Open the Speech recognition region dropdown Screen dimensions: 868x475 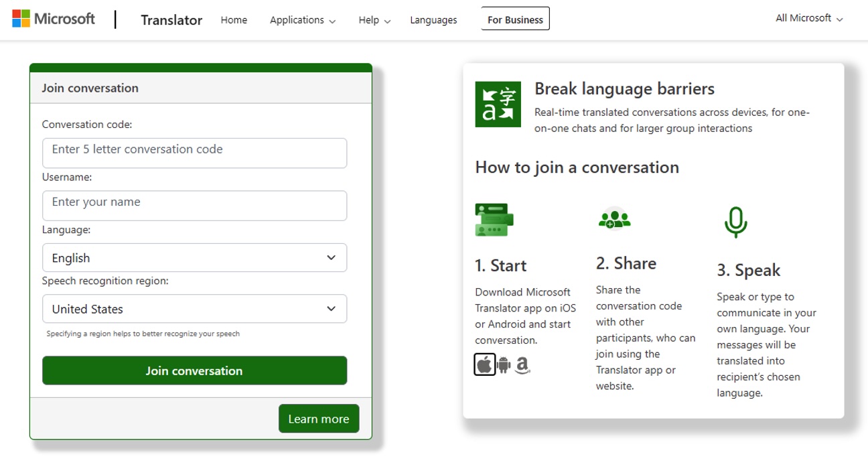pyautogui.click(x=194, y=309)
